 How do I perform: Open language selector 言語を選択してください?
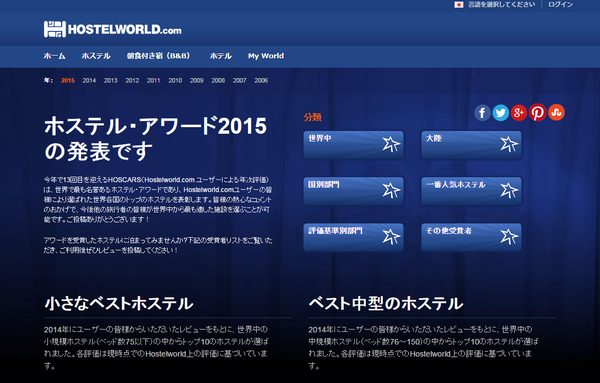(502, 5)
